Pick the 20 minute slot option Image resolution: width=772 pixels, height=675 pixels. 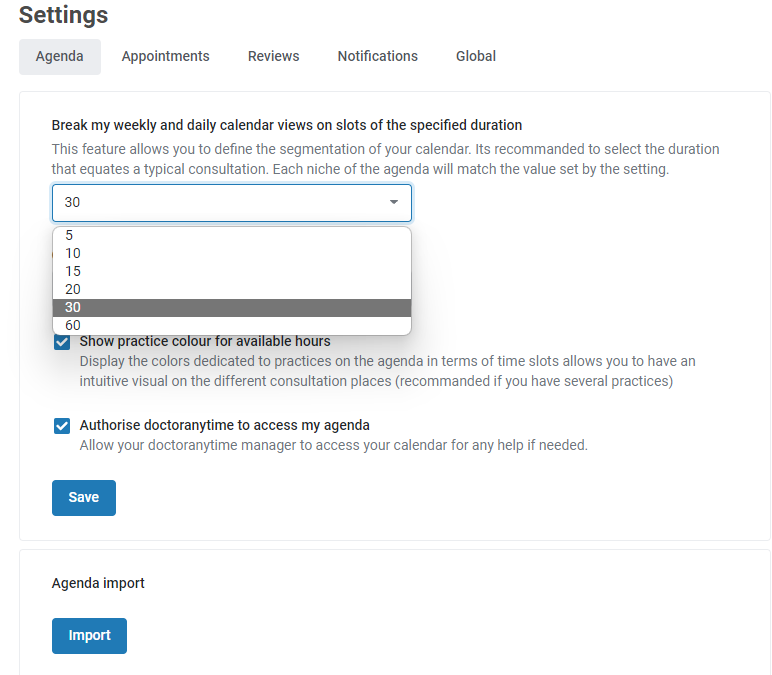tap(232, 289)
